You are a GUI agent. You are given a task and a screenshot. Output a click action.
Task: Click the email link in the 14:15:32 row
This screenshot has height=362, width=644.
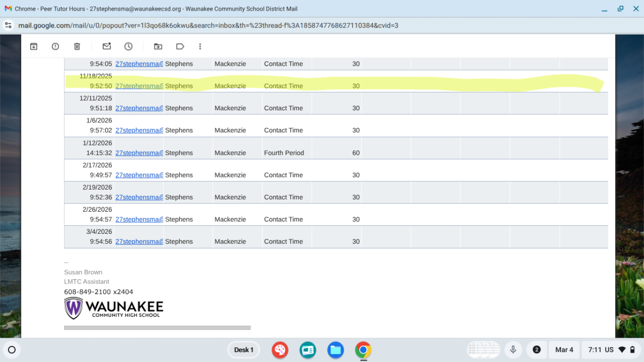(139, 153)
